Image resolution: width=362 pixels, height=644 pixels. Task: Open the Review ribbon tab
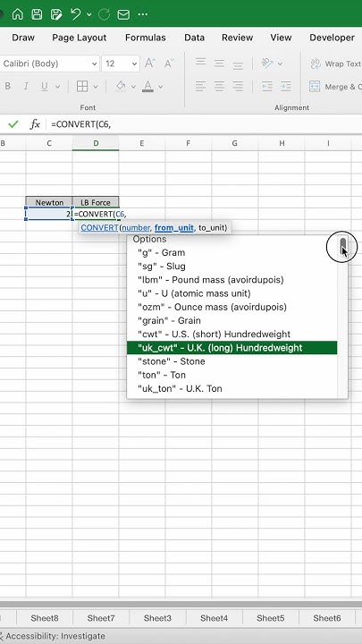pyautogui.click(x=237, y=38)
